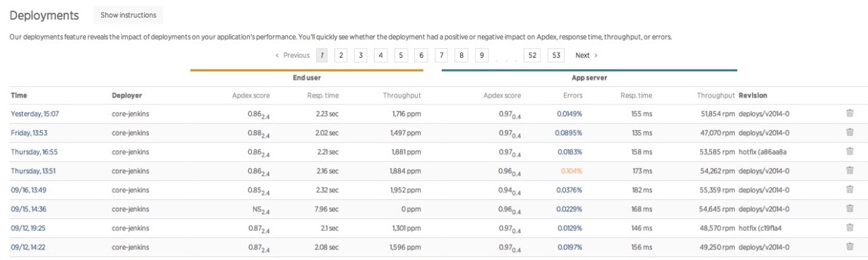View the 09/12, 19:25 deployment
This screenshot has height=260, width=868.
(28, 228)
